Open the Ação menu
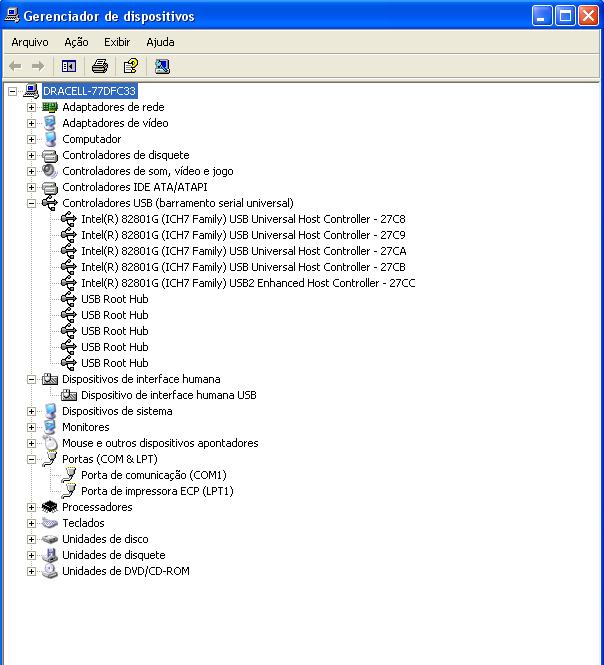Image resolution: width=604 pixels, height=665 pixels. [x=76, y=42]
